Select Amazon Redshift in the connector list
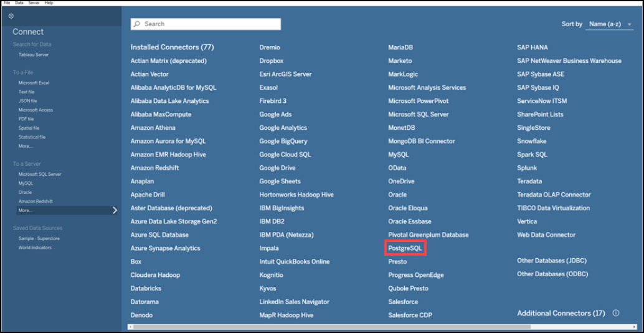 click(155, 168)
